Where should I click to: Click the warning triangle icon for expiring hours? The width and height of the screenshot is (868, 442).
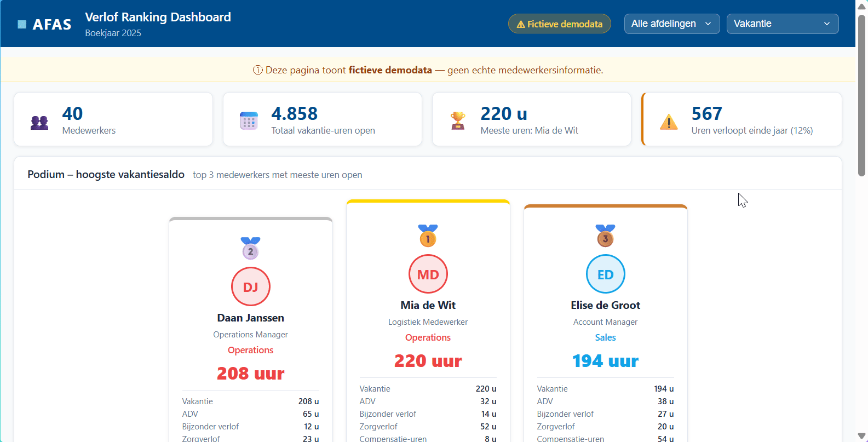(669, 122)
